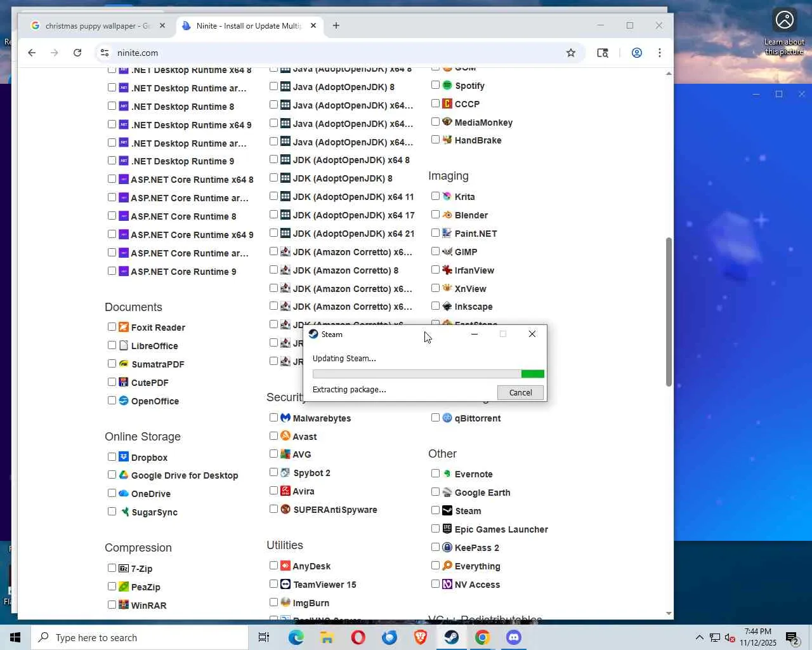The height and width of the screenshot is (650, 812).
Task: Click the KeePass 2 icon
Action: 447,547
